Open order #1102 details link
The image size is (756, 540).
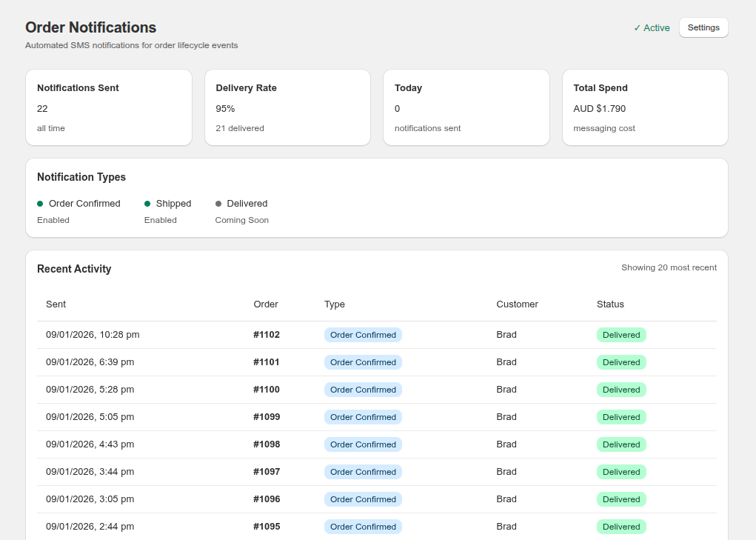(266, 334)
